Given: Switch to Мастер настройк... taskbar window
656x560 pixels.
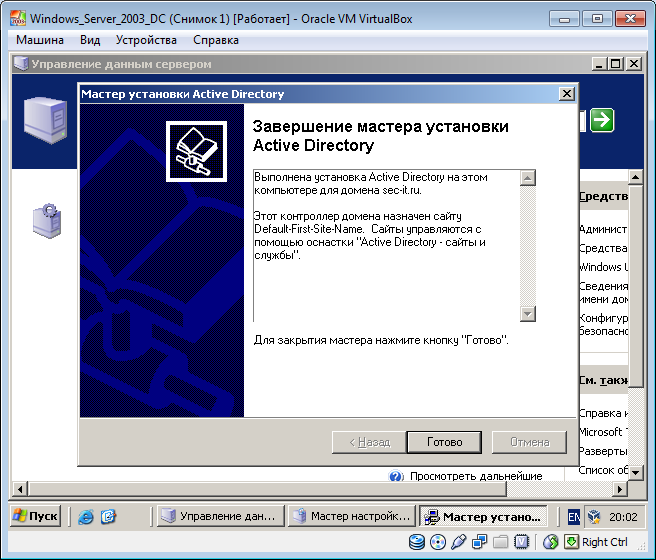Looking at the screenshot, I should point(351,516).
